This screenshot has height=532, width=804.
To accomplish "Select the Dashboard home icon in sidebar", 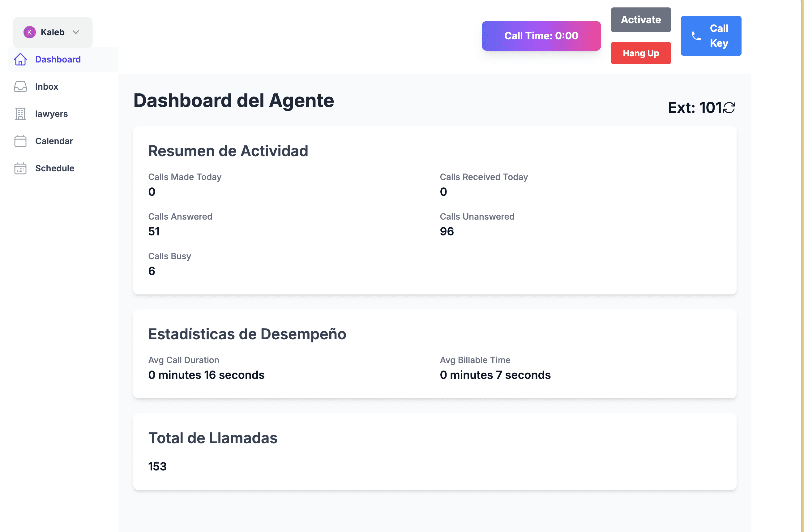I will click(x=20, y=59).
